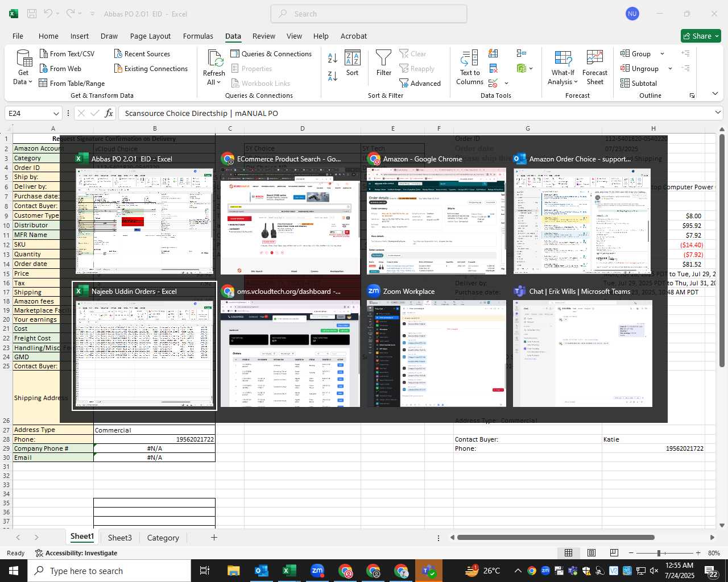Viewport: 728px width, 582px height.
Task: Select the Category sheet tab
Action: pos(163,538)
